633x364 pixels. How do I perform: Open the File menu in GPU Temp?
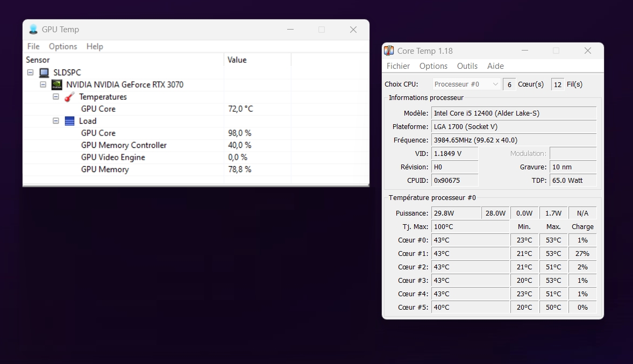(33, 46)
